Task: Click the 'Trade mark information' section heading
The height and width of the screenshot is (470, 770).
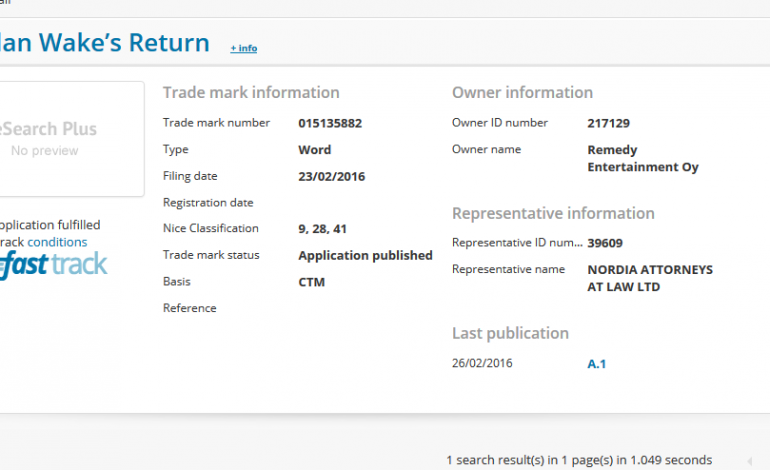Action: pyautogui.click(x=251, y=93)
